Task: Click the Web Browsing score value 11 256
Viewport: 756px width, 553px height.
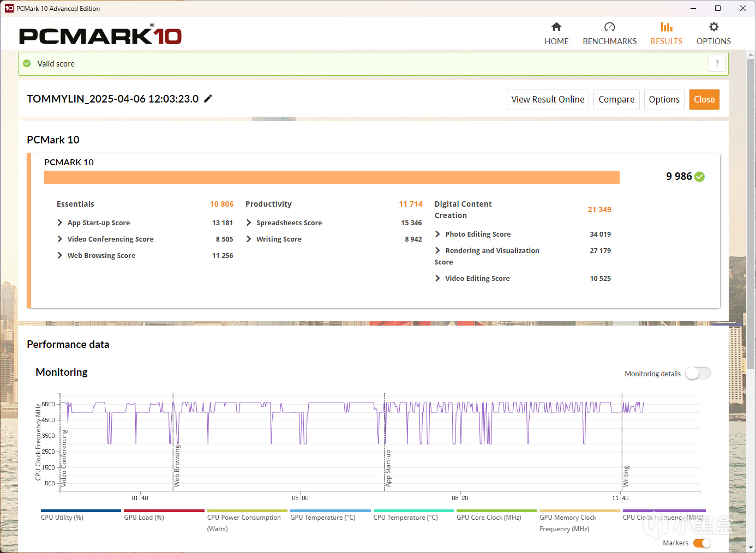Action: [x=223, y=256]
